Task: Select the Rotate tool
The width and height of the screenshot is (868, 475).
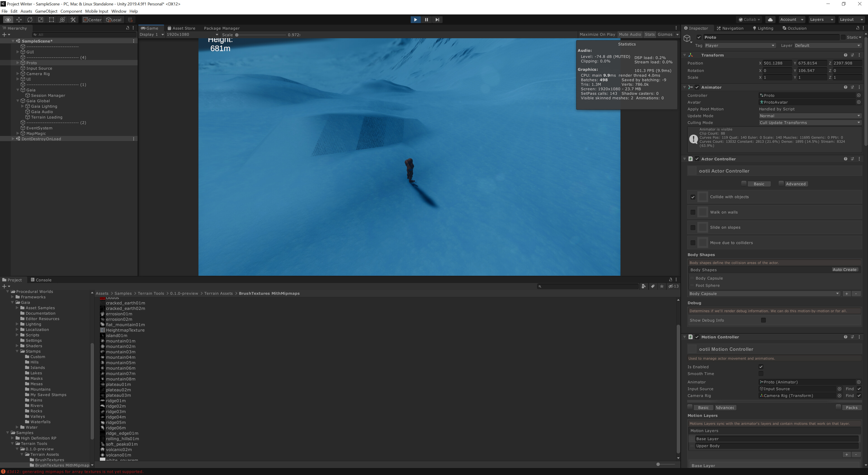Action: pyautogui.click(x=30, y=19)
